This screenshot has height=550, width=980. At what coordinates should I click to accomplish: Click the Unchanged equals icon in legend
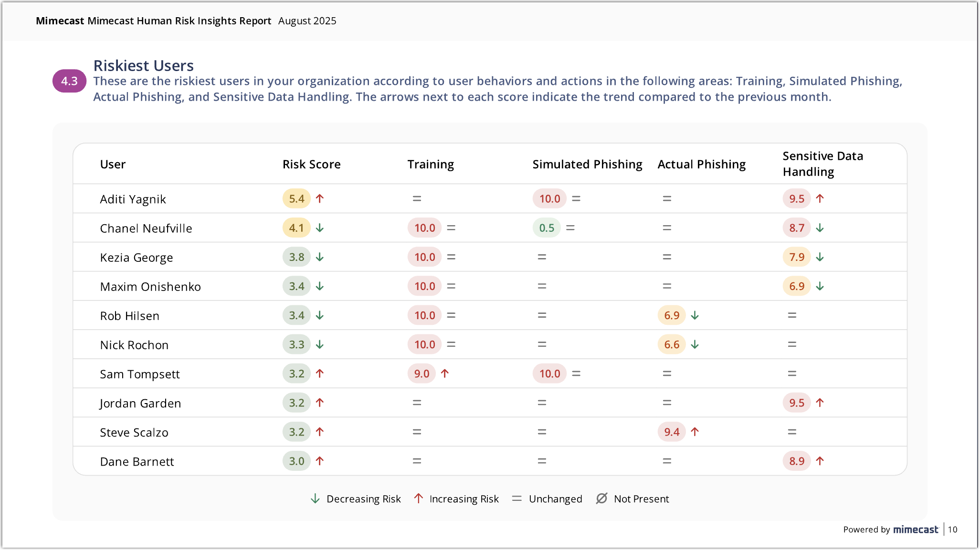tap(516, 498)
